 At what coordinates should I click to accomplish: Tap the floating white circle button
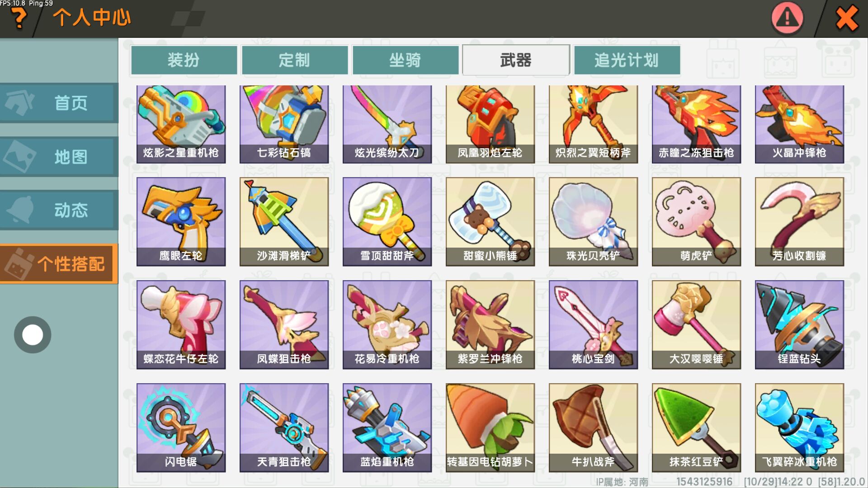(x=33, y=335)
